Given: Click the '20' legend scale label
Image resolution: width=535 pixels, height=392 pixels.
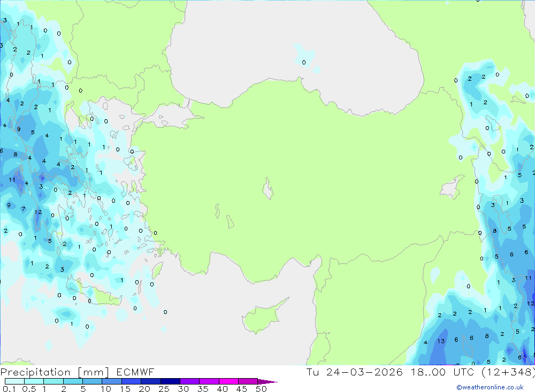Looking at the screenshot, I should coord(144,389).
